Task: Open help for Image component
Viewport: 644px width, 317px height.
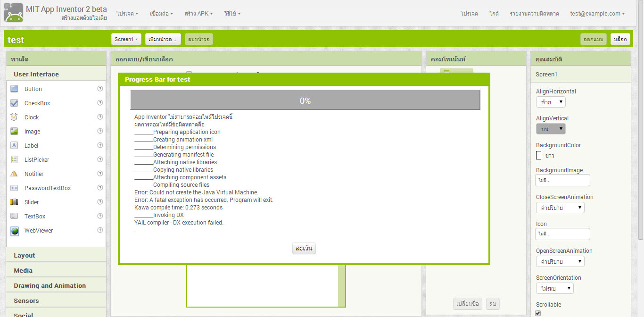Action: tap(100, 131)
